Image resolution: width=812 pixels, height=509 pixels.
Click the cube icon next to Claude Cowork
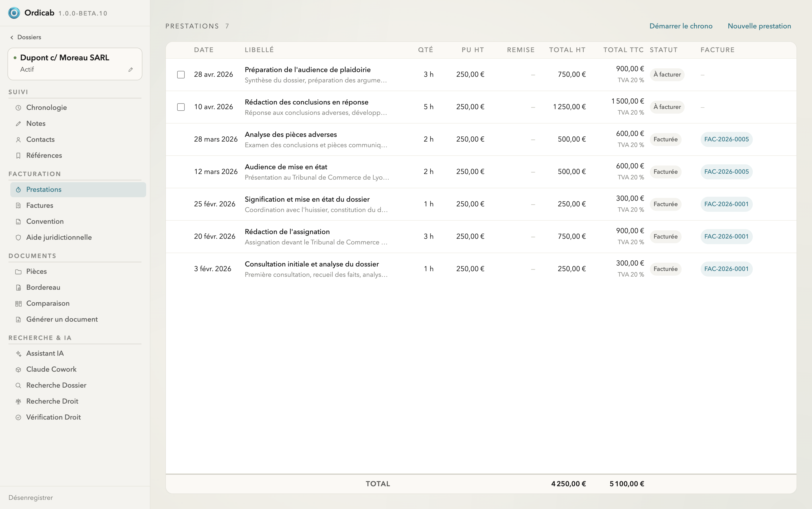pyautogui.click(x=19, y=370)
